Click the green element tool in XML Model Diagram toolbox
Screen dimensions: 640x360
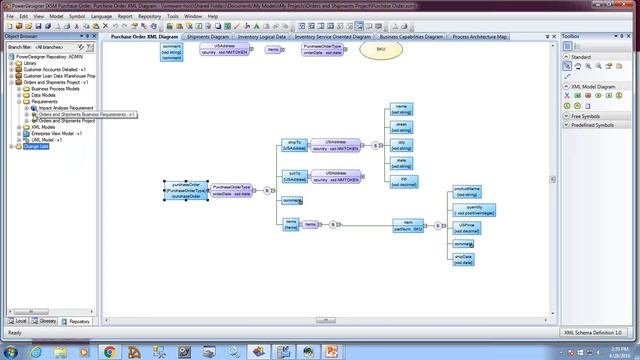click(577, 96)
